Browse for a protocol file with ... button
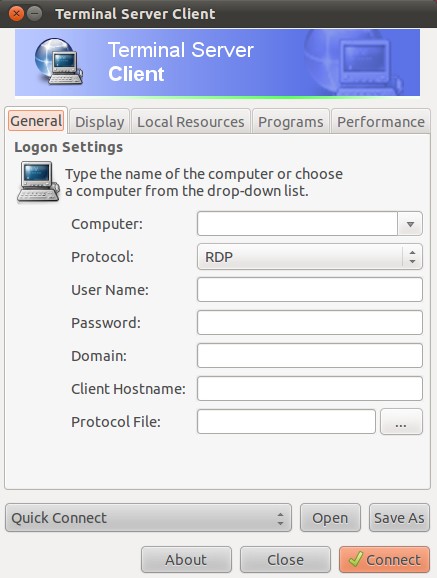The width and height of the screenshot is (437, 578). click(x=401, y=422)
